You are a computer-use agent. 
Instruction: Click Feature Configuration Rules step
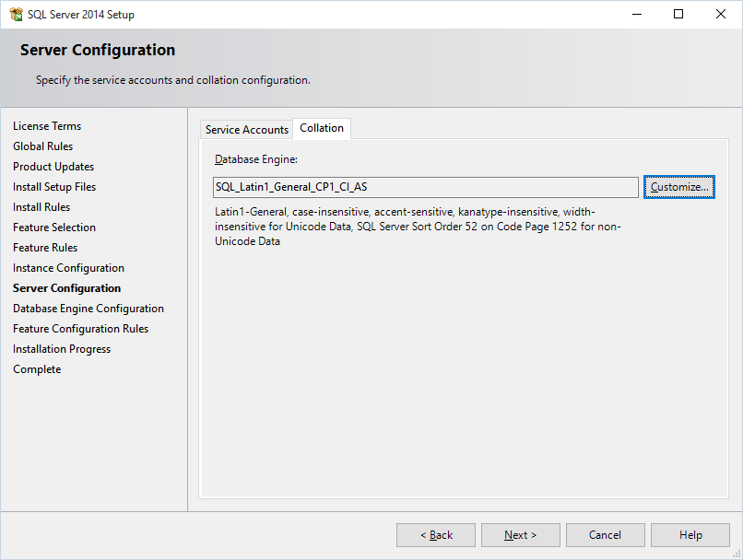80,329
